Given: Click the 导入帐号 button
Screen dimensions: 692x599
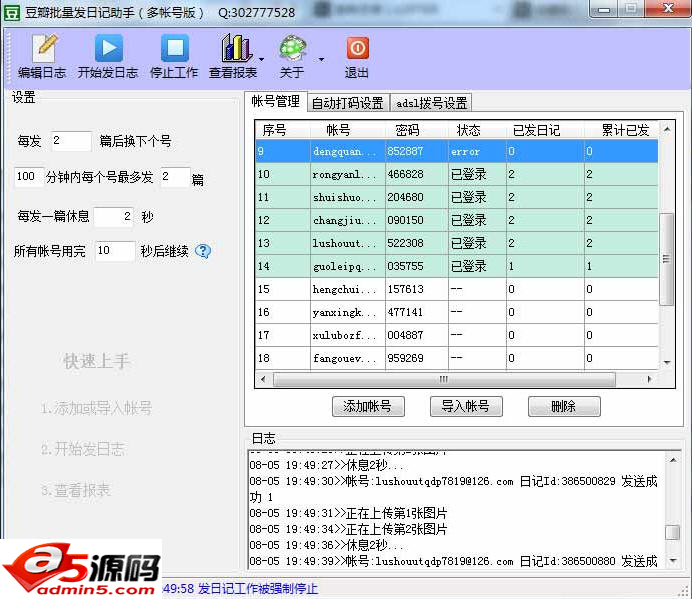Looking at the screenshot, I should [x=465, y=406].
